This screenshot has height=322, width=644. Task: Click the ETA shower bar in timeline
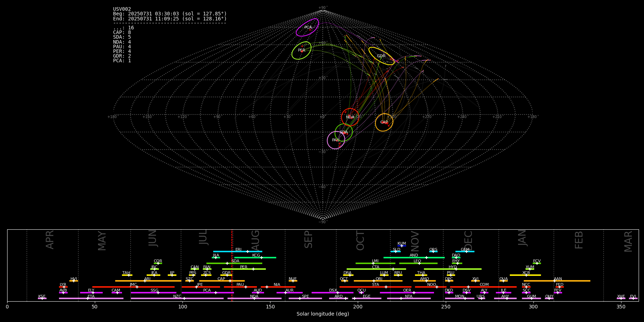[91, 298]
